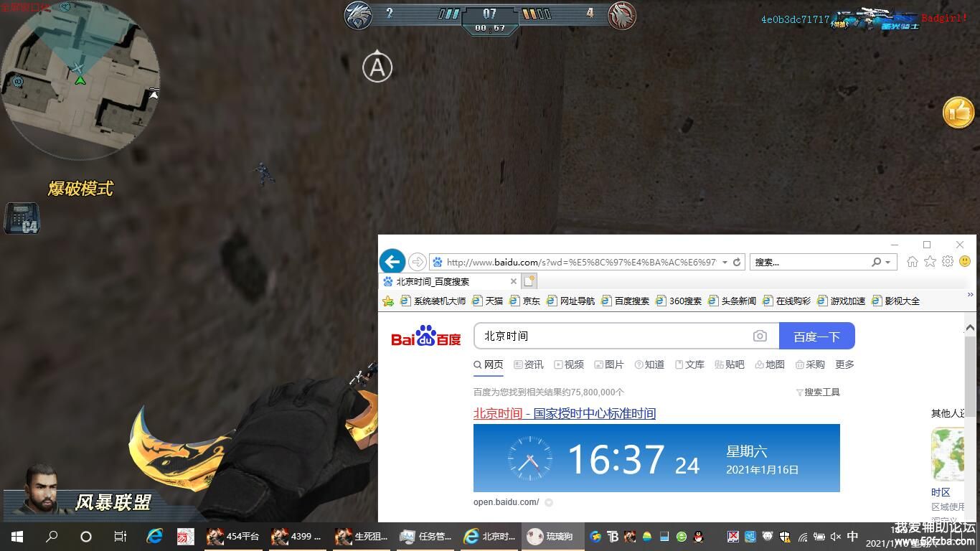Click the 搜索... browser search field
The width and height of the screenshot is (980, 551).
[x=809, y=262]
